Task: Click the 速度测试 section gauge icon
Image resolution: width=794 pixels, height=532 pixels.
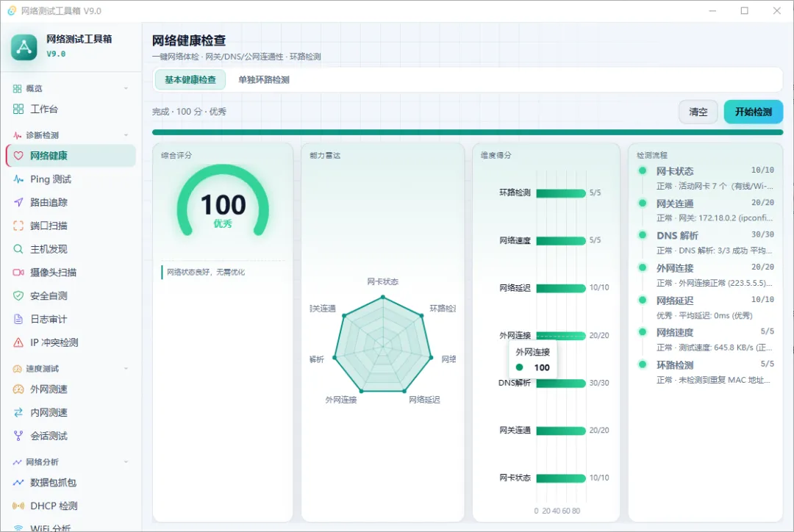Action: tap(17, 368)
